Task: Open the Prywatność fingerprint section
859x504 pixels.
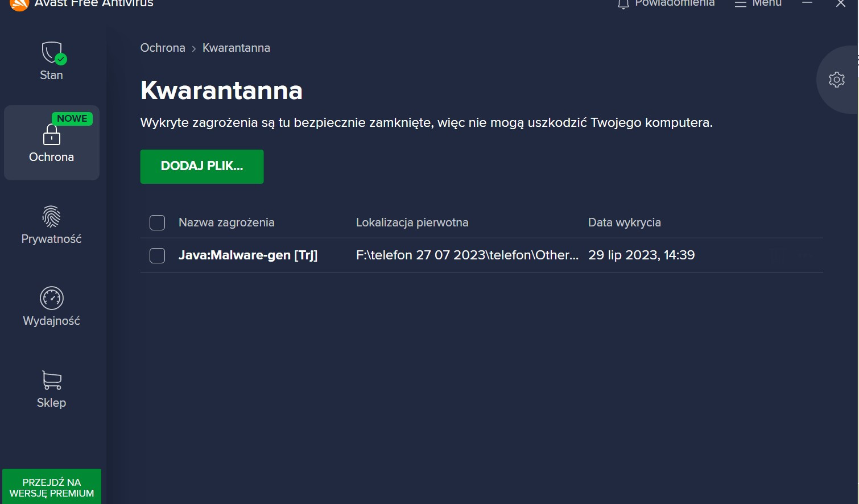Action: 52,225
